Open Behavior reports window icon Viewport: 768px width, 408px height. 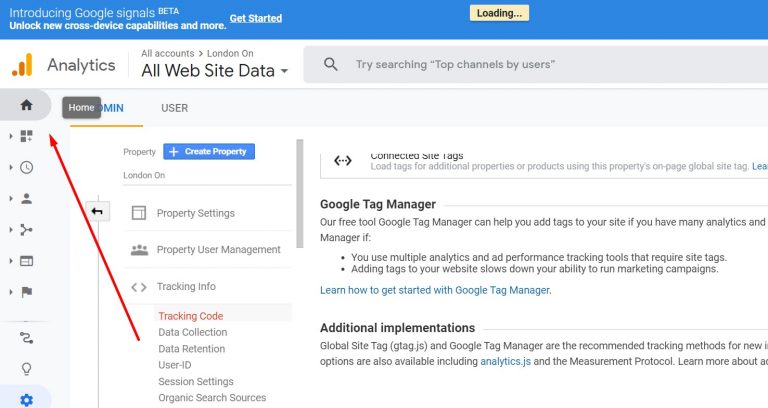click(x=26, y=261)
